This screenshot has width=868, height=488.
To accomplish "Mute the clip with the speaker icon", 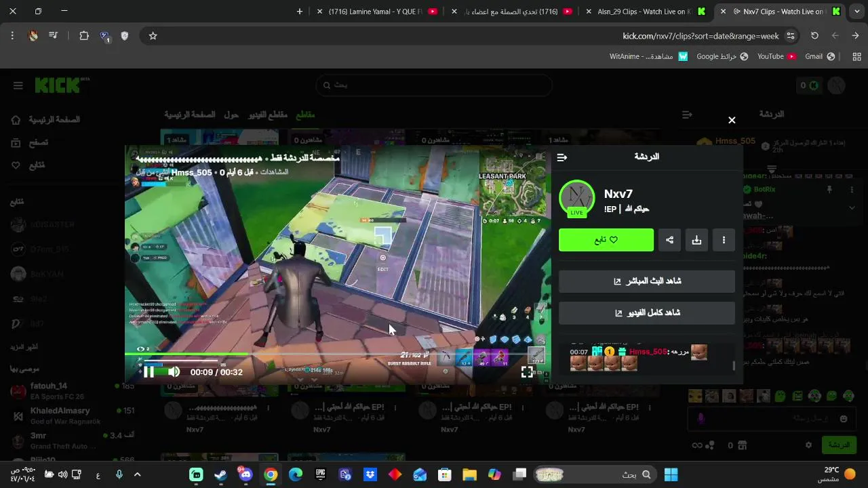I will [174, 371].
